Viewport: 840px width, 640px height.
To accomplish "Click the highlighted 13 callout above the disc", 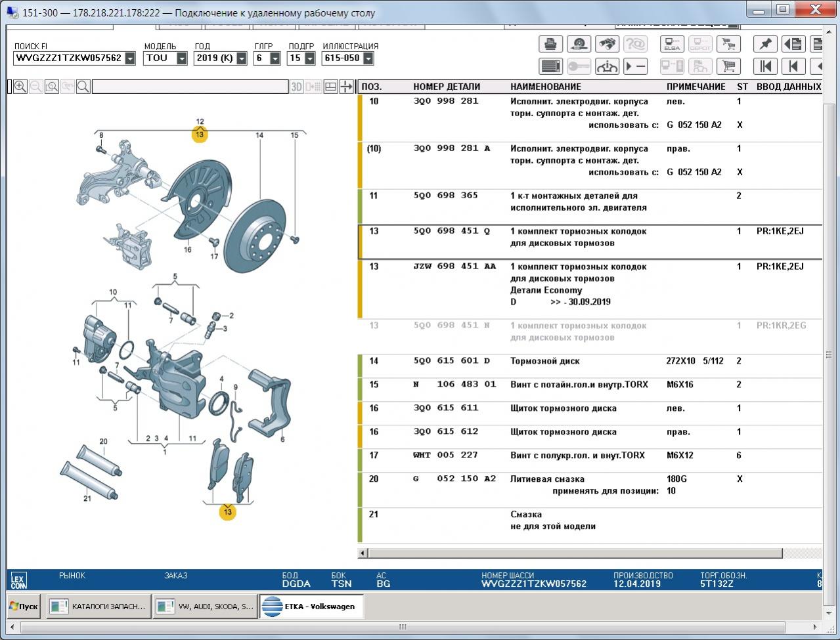I will pos(200,135).
